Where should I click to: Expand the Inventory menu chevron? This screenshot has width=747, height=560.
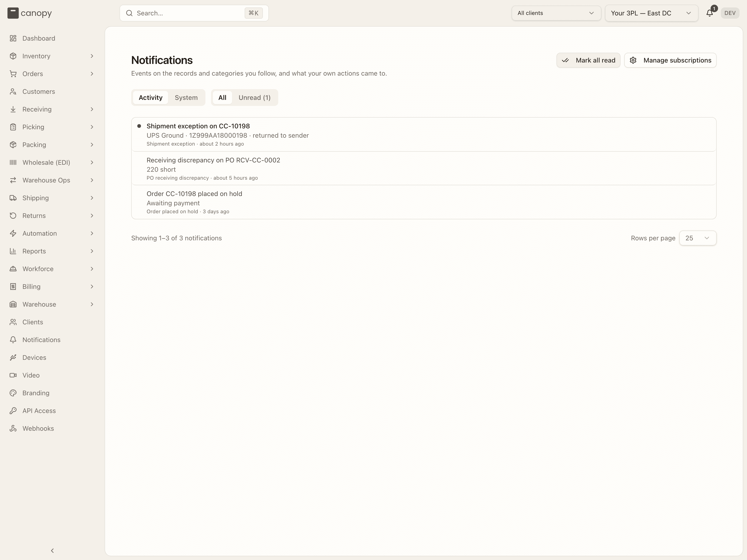point(92,56)
